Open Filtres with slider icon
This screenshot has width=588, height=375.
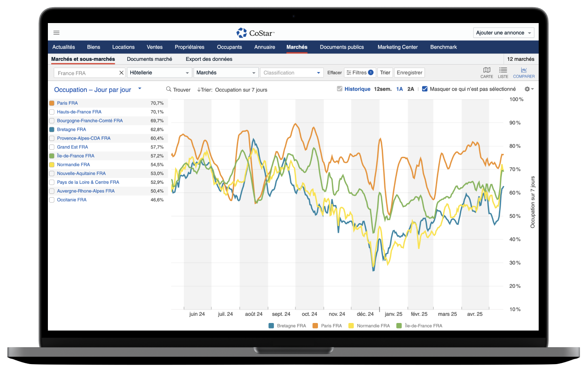[360, 73]
